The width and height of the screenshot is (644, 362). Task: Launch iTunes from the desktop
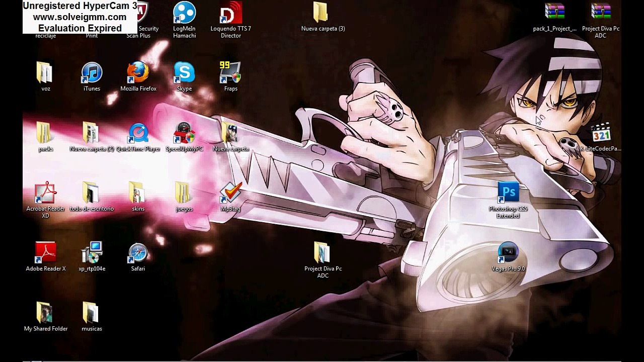click(92, 72)
